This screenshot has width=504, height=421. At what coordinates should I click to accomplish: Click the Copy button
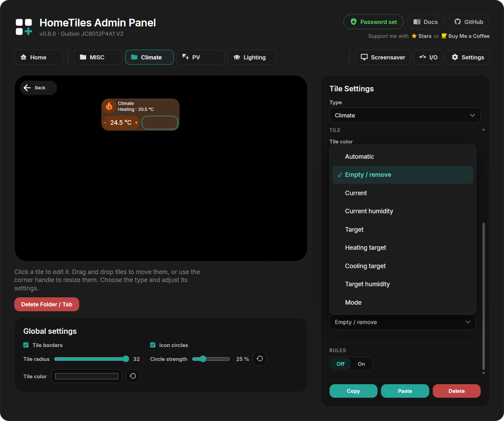coord(353,391)
